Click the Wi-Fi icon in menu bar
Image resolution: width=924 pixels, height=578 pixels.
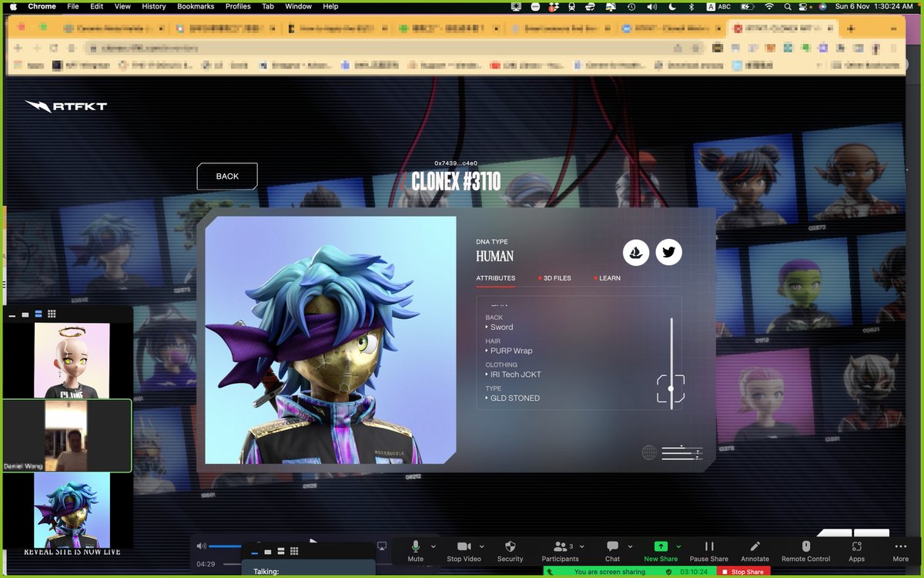point(769,6)
